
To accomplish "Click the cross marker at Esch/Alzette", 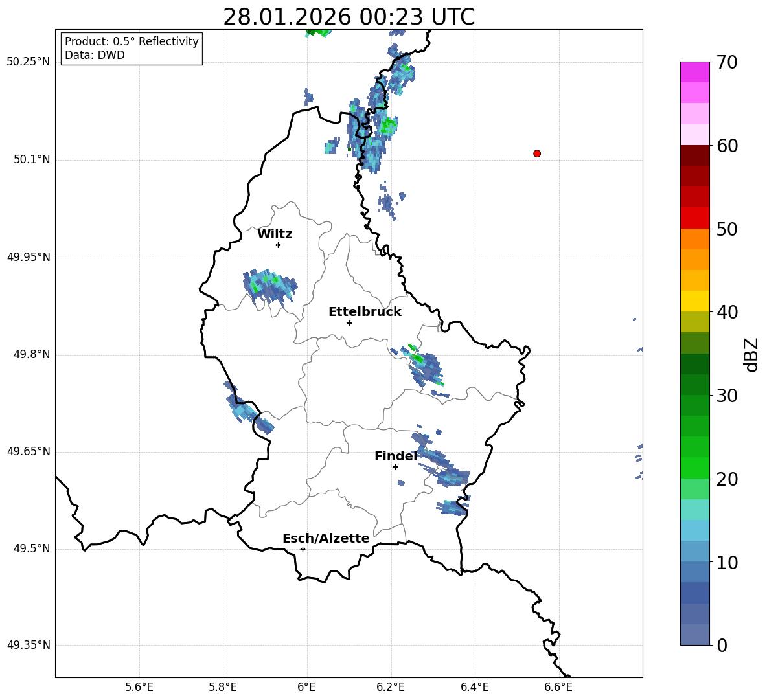I will [x=303, y=549].
